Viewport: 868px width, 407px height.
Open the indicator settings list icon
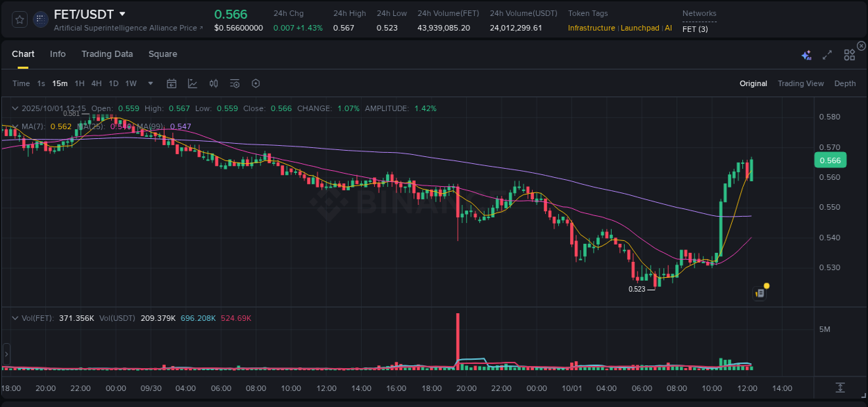pyautogui.click(x=234, y=83)
